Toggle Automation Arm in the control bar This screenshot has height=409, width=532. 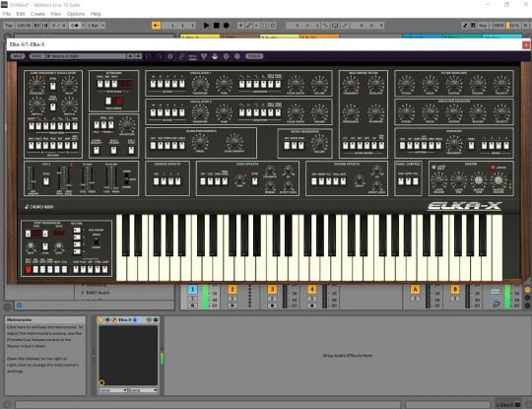pos(248,26)
